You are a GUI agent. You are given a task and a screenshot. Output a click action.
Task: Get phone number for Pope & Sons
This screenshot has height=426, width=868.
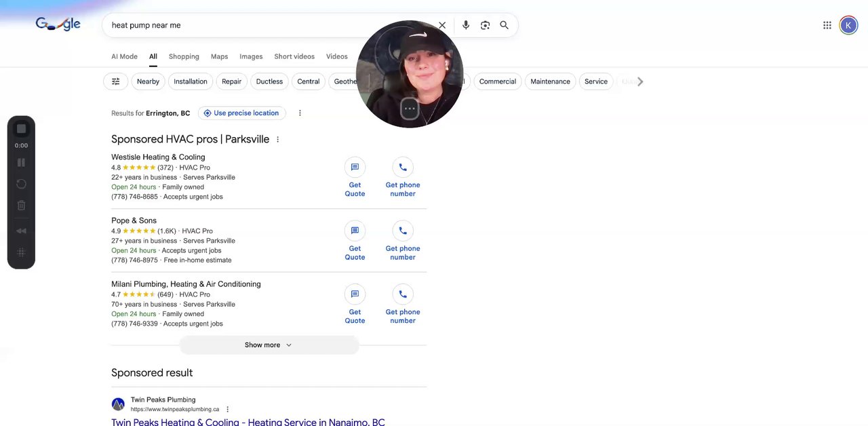(403, 242)
